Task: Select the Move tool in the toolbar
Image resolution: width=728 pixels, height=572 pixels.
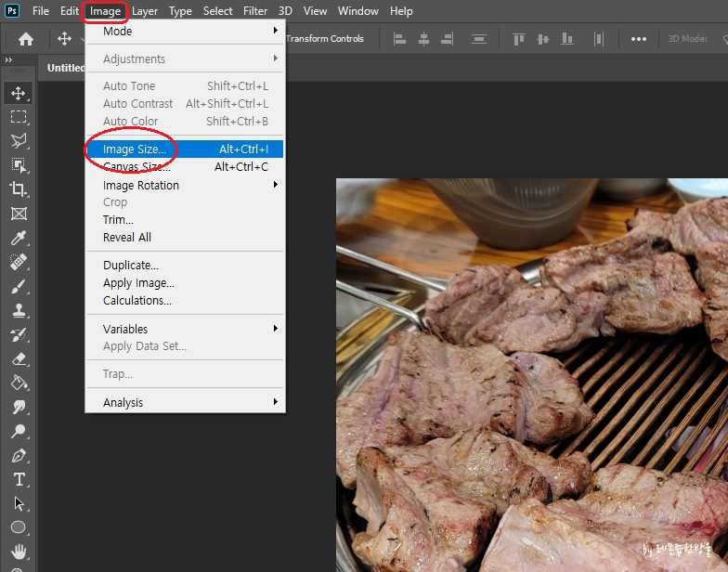Action: click(x=19, y=93)
